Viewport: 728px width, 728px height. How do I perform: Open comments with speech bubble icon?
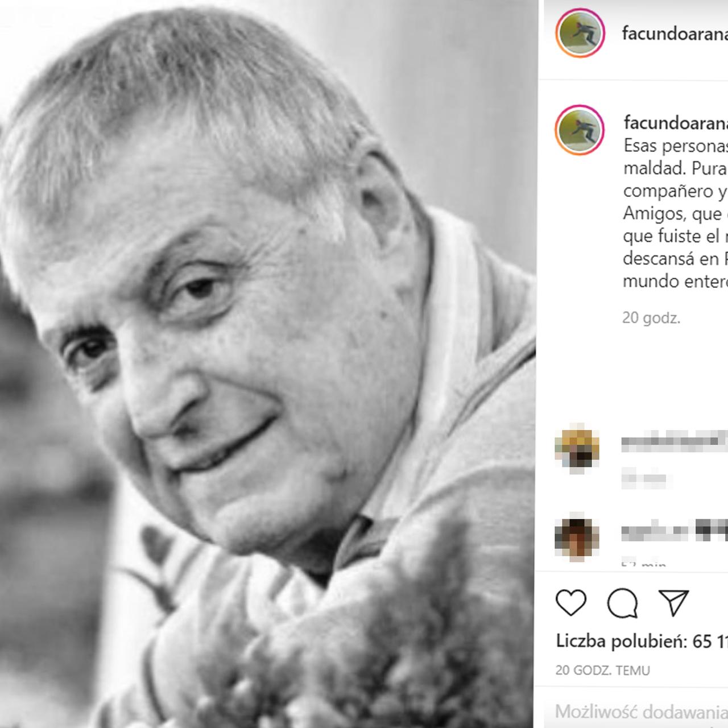[622, 603]
